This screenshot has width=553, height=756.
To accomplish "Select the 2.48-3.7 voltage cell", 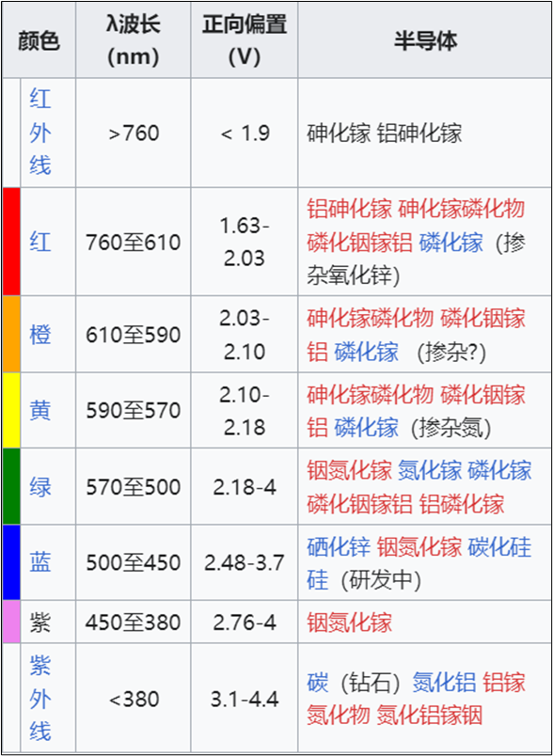I will [x=245, y=562].
